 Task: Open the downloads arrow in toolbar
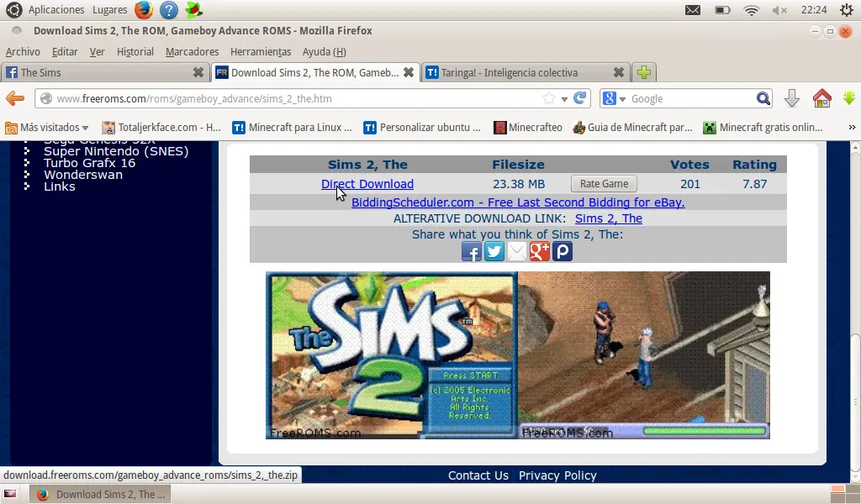pyautogui.click(x=791, y=99)
